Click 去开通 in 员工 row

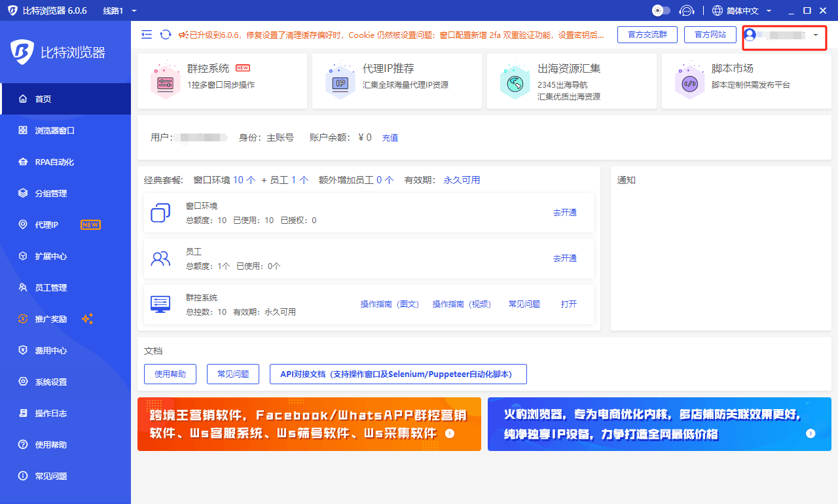coord(565,259)
